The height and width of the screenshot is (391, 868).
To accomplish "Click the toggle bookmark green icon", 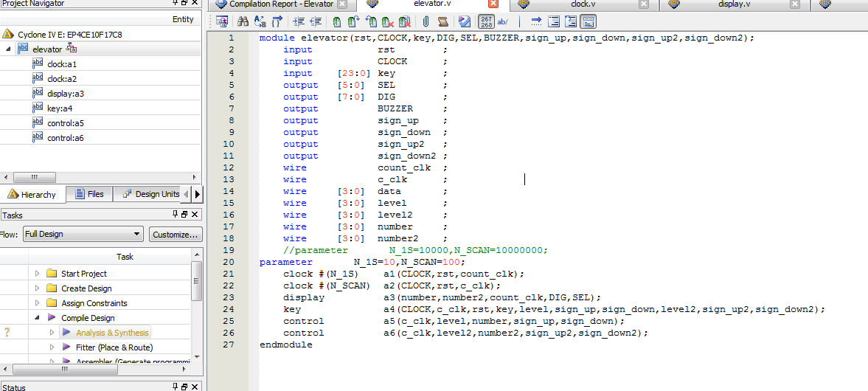I will click(x=337, y=22).
